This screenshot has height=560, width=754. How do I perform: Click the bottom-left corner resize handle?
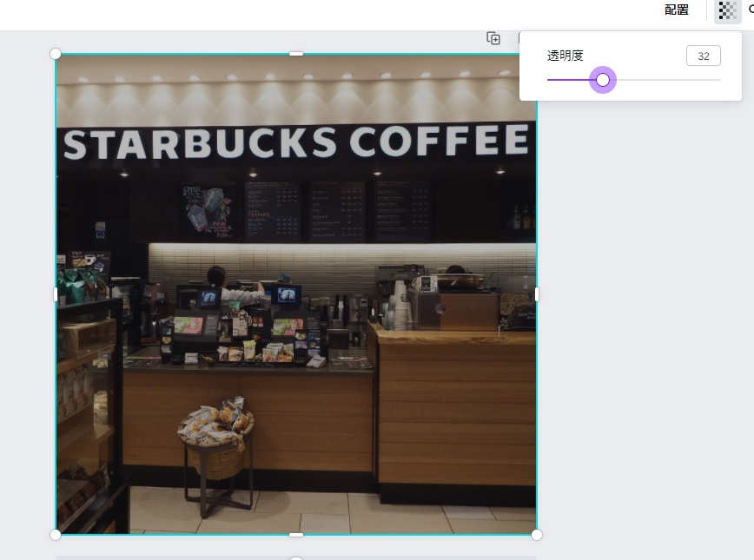pyautogui.click(x=56, y=535)
